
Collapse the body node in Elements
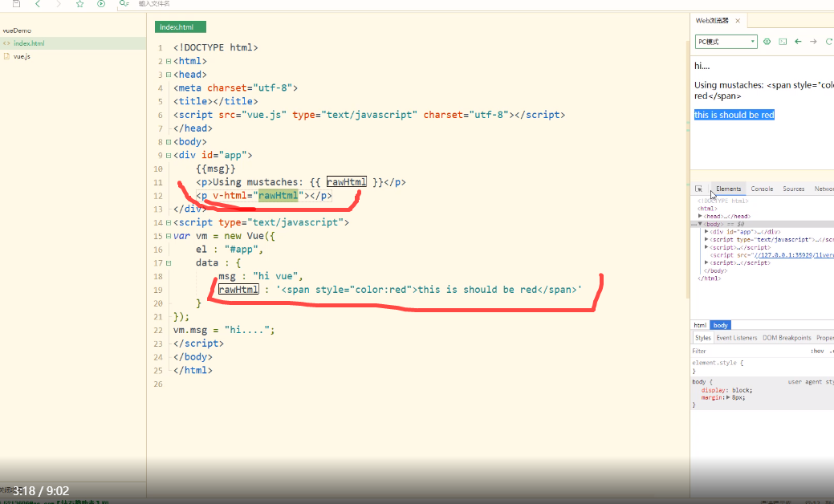pos(700,224)
